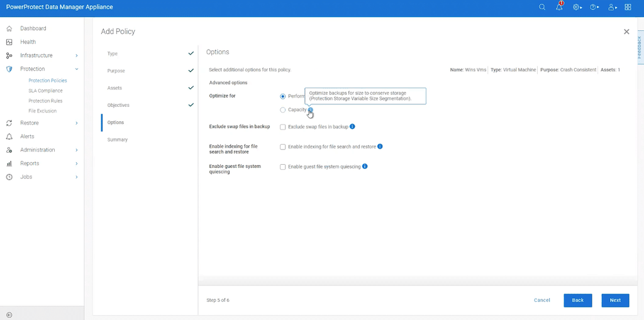
Task: Open SLA Compliance submenu item
Action: 45,91
